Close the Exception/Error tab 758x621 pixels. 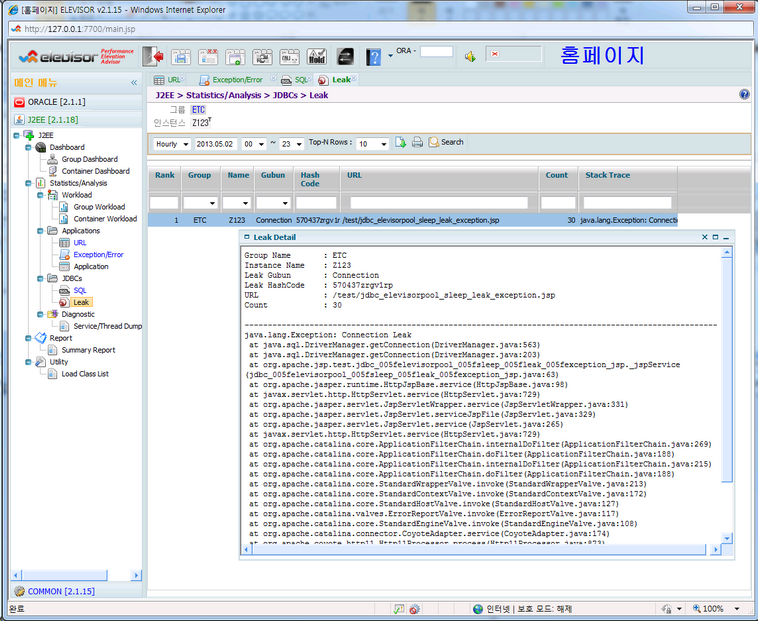[x=273, y=78]
